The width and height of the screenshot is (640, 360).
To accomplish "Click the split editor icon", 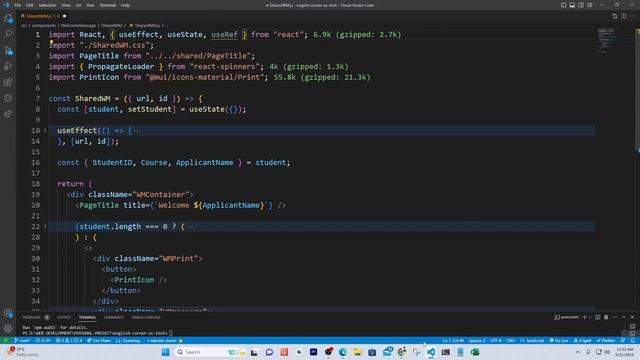I will (624, 16).
